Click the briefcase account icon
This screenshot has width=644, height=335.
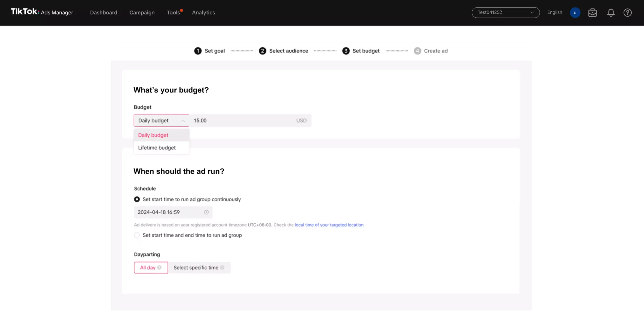592,13
